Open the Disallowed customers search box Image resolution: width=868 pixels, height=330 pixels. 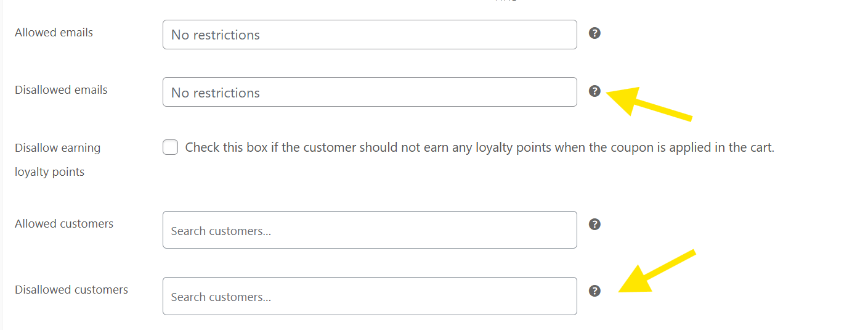370,296
